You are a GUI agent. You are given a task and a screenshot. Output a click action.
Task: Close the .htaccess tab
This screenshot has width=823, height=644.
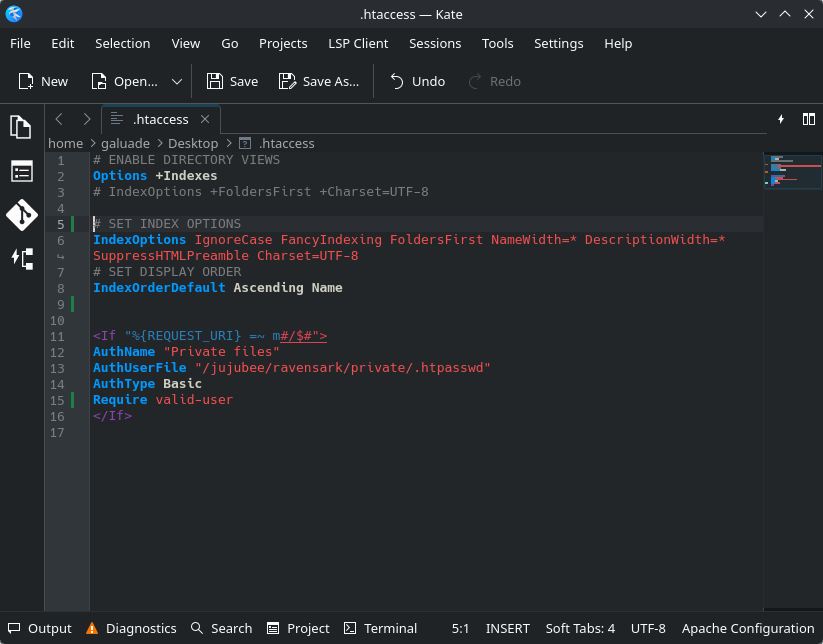(206, 119)
